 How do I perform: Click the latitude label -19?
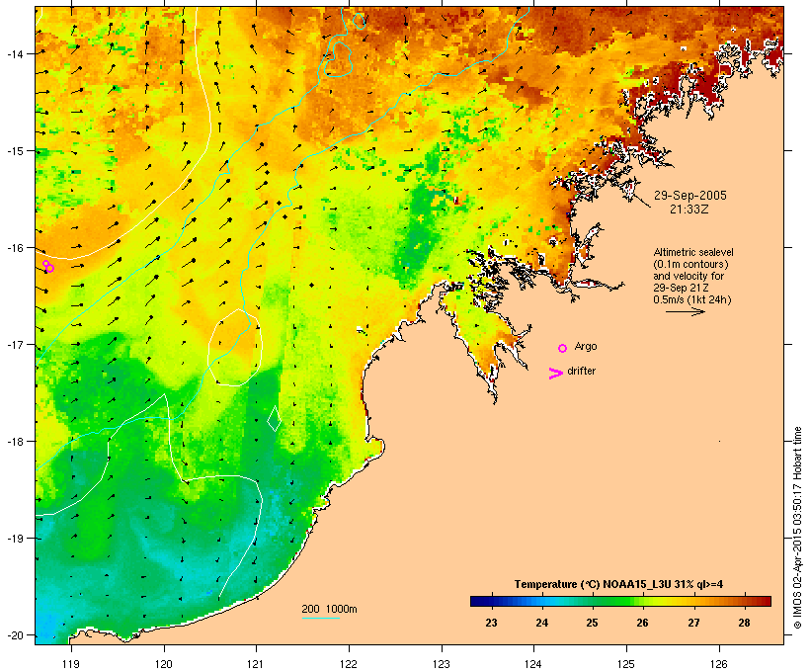click(15, 539)
